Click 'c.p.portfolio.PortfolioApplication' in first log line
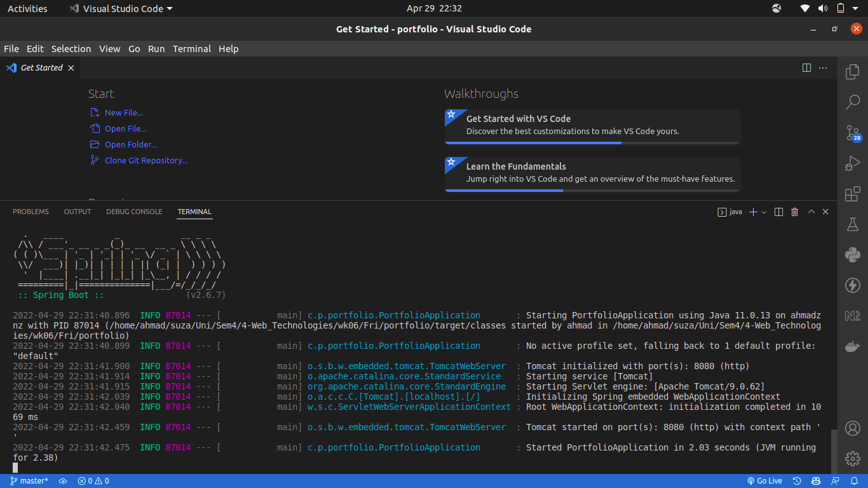 [394, 315]
